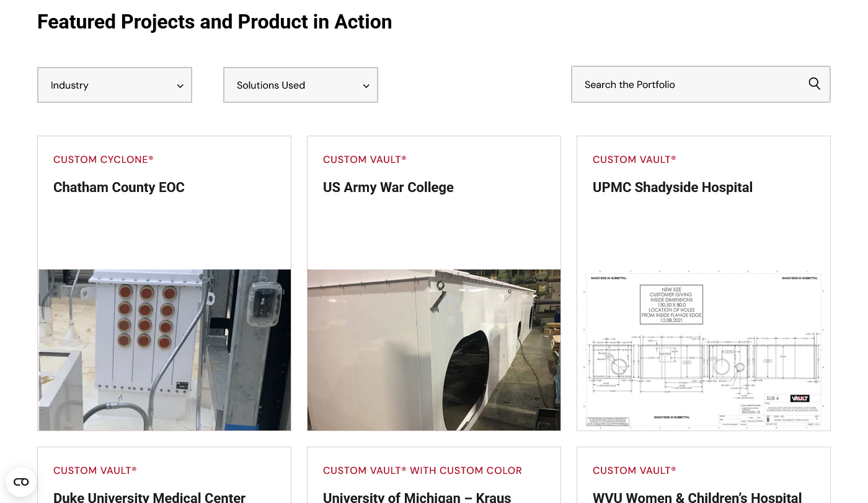Open Duke University Medical Center project
This screenshot has height=503, width=868.
point(149,497)
